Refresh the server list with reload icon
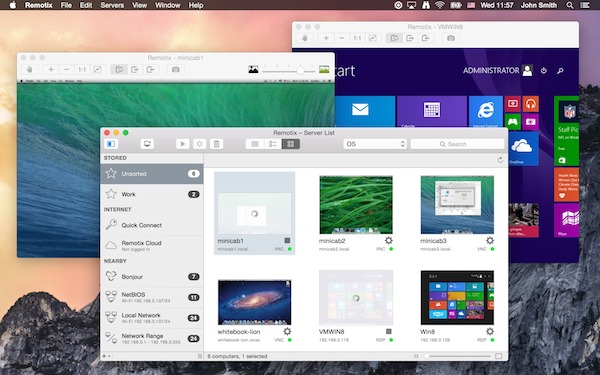 pyautogui.click(x=500, y=160)
